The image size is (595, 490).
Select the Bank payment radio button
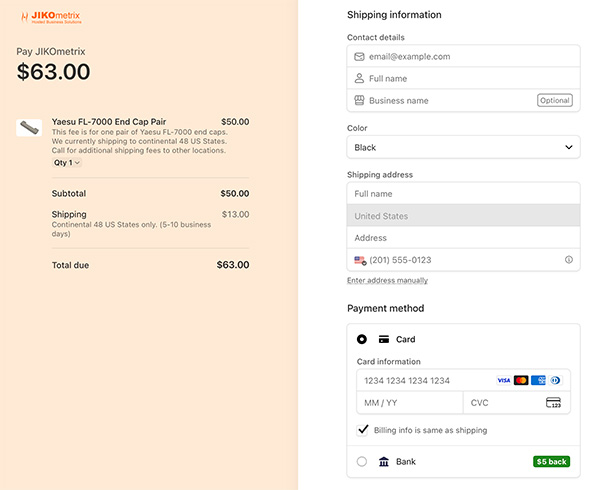point(362,462)
